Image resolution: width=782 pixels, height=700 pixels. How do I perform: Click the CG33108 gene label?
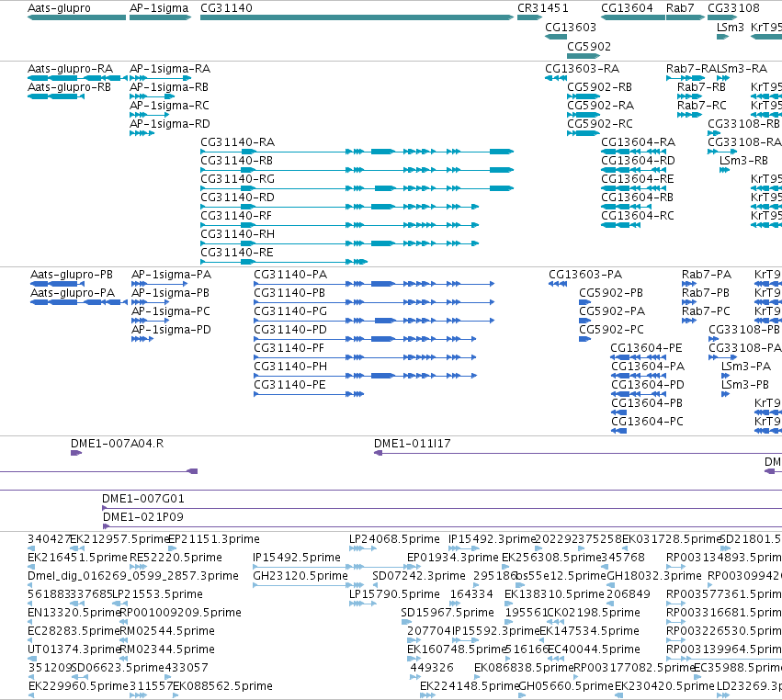coord(733,8)
